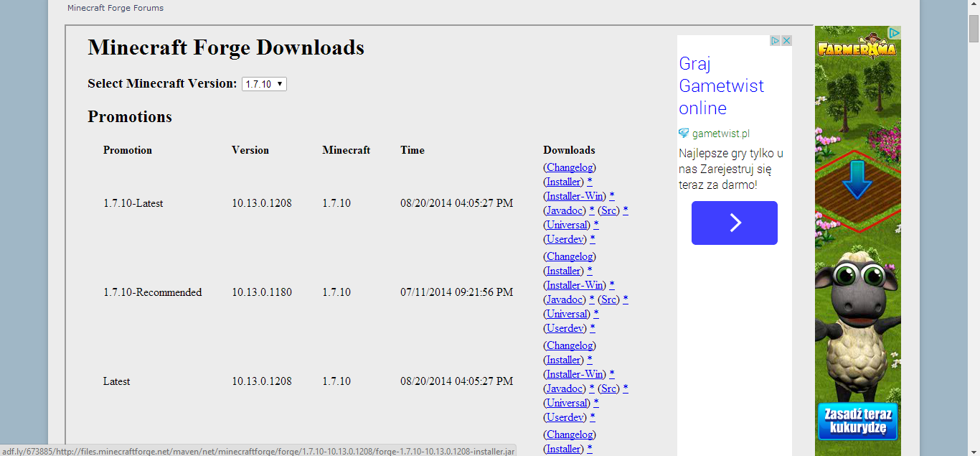Click the blue down arrow in Farmerama ad
The image size is (980, 456).
click(x=857, y=180)
